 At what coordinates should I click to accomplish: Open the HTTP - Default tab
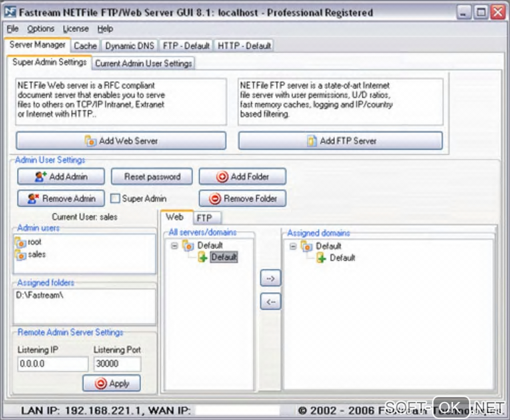click(x=244, y=45)
